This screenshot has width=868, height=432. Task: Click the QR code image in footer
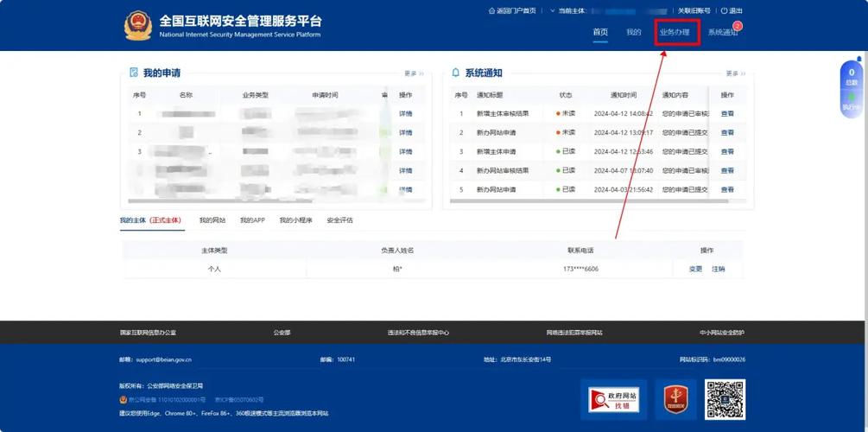click(725, 399)
